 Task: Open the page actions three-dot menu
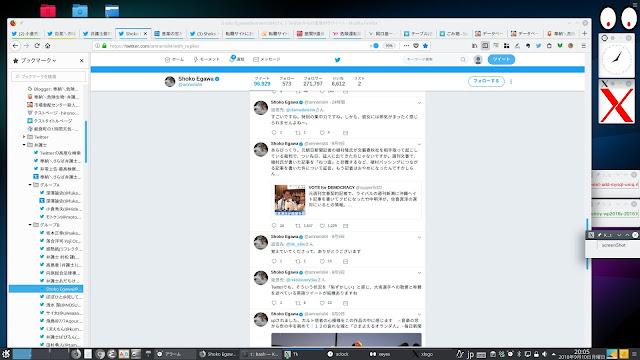(406, 46)
